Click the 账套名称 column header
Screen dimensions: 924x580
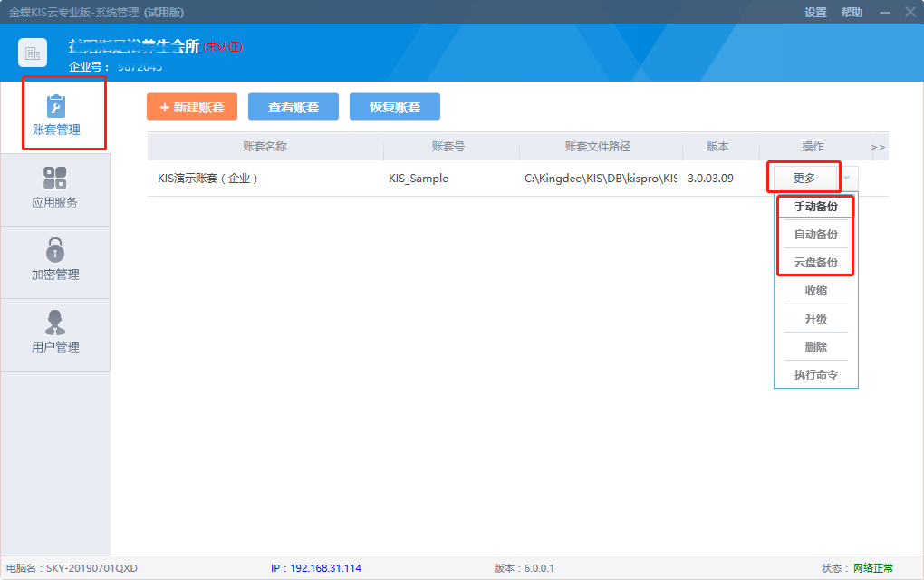click(265, 146)
